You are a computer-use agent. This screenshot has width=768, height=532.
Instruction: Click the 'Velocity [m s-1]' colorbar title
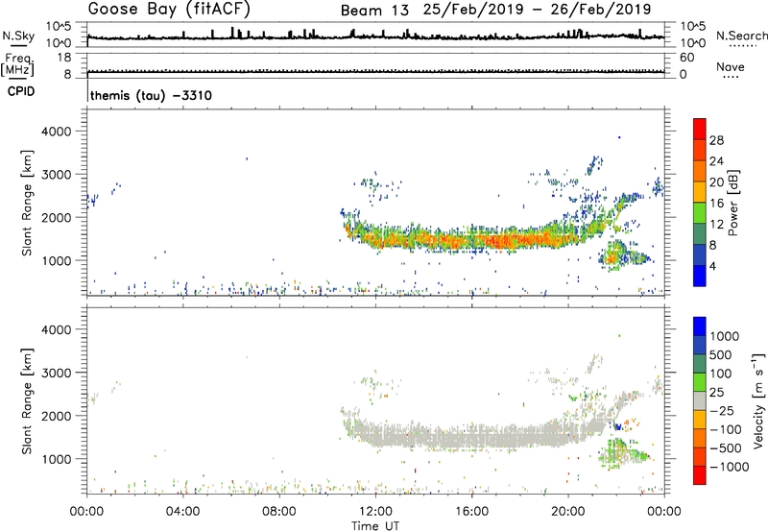pos(758,400)
